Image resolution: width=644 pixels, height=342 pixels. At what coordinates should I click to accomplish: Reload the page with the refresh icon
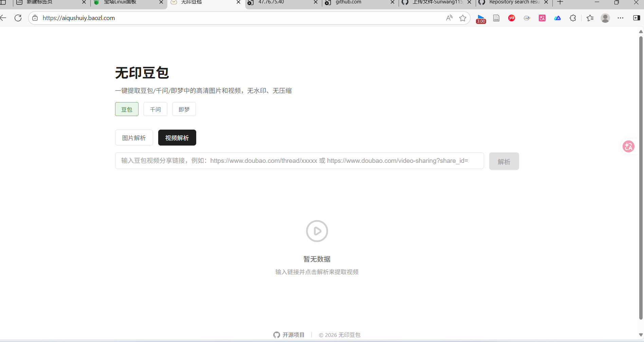click(x=18, y=18)
